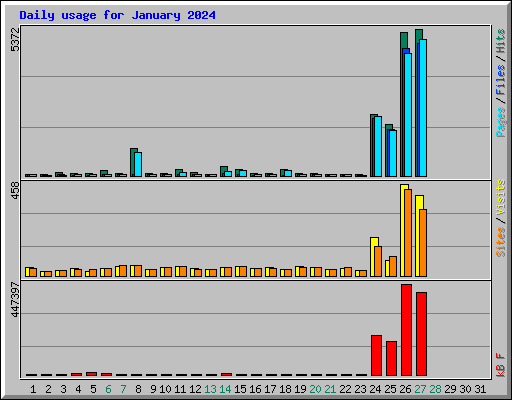Viewport: 512px width, 400px height.
Task: Click the Visits legend label
Action: coord(501,197)
